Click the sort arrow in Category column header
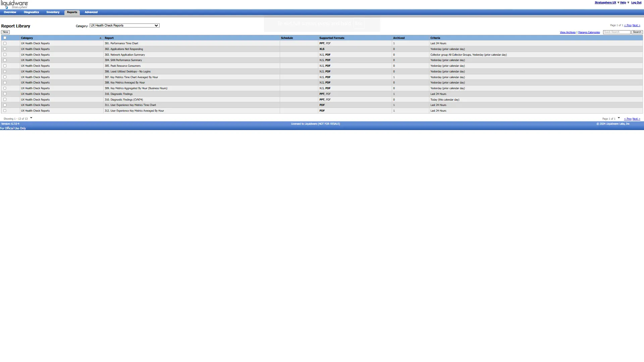 coord(100,38)
